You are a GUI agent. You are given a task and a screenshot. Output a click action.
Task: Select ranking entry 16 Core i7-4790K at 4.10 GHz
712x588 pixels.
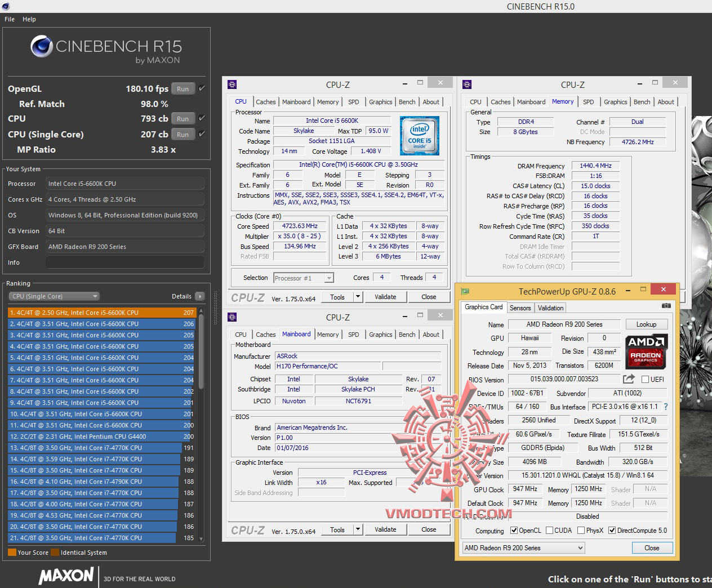pos(101,482)
